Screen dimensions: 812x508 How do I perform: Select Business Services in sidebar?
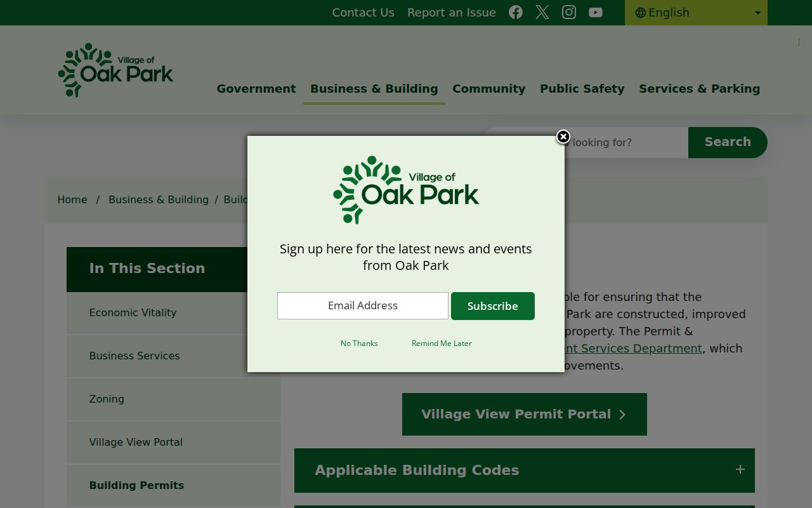(173, 356)
